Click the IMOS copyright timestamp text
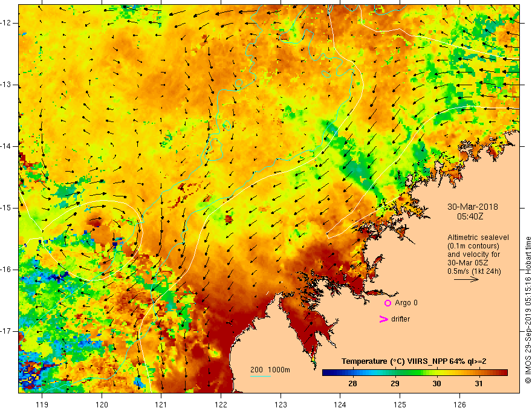Image resolution: width=532 pixels, height=411 pixels. [x=528, y=310]
